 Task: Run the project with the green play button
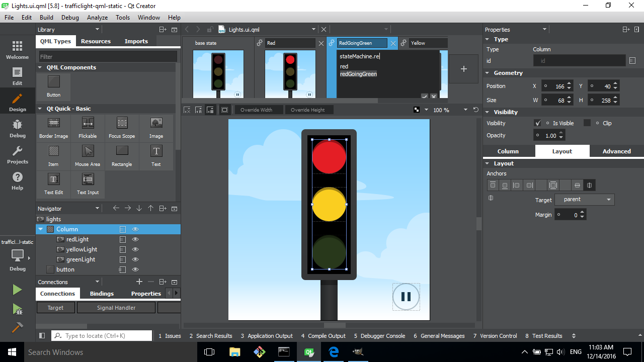17,289
